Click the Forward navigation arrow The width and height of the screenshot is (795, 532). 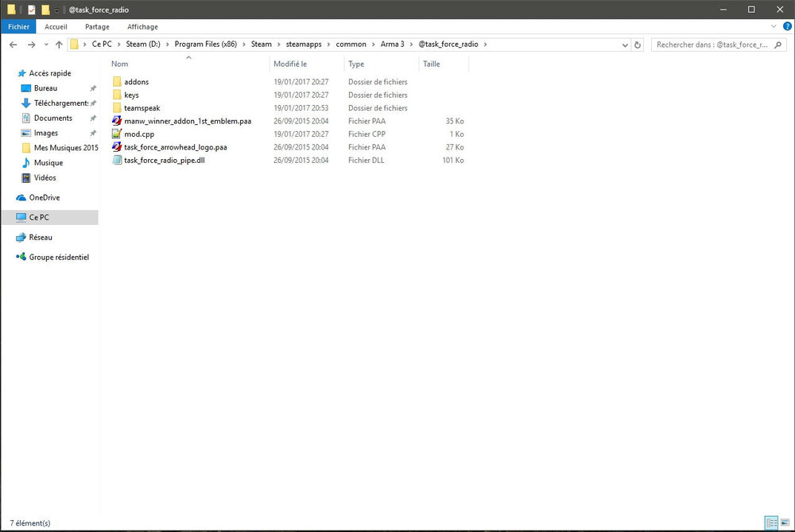click(32, 45)
